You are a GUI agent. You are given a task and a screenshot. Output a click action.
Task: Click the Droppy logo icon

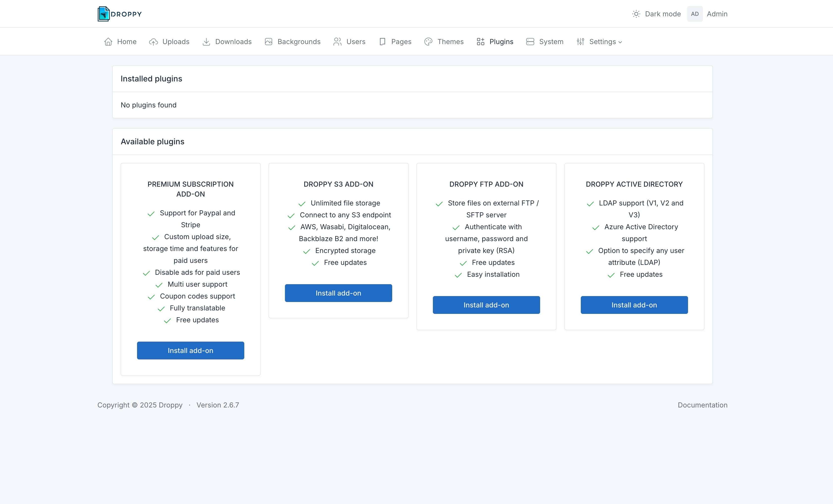[x=104, y=14]
